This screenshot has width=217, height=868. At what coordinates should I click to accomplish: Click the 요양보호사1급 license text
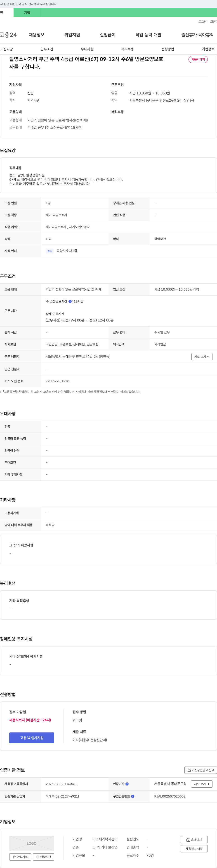67,251
